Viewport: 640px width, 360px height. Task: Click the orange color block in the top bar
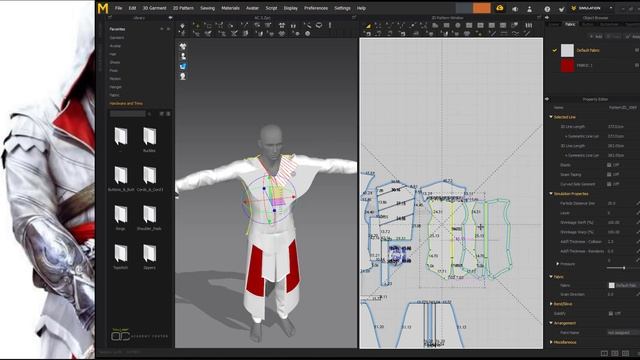click(482, 8)
